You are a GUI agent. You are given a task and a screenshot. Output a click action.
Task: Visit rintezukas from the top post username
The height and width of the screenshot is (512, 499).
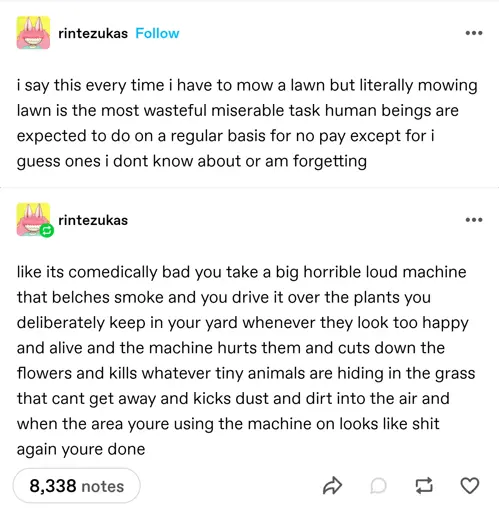(x=93, y=33)
